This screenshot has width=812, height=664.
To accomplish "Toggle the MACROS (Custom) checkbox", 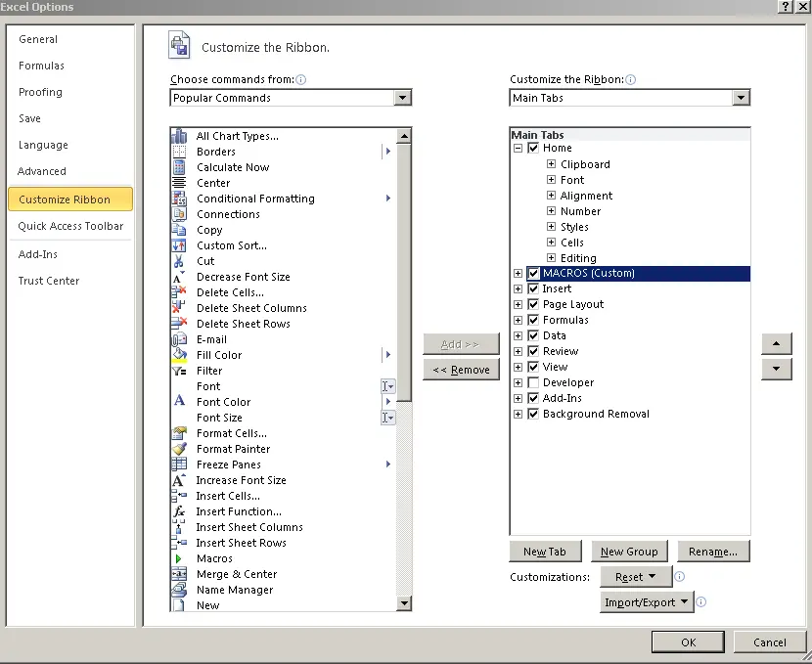I will point(533,273).
